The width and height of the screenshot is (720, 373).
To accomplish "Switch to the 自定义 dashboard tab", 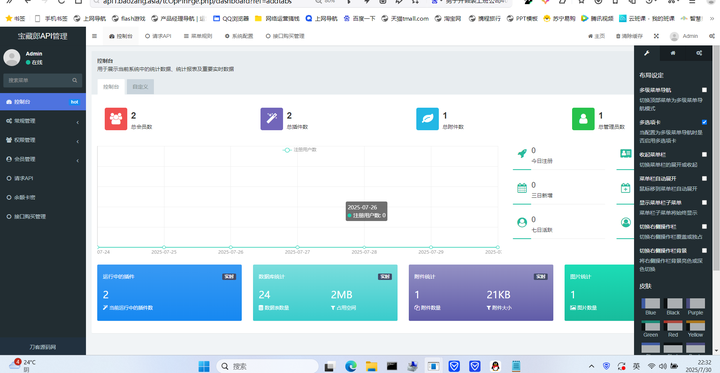I will (141, 86).
